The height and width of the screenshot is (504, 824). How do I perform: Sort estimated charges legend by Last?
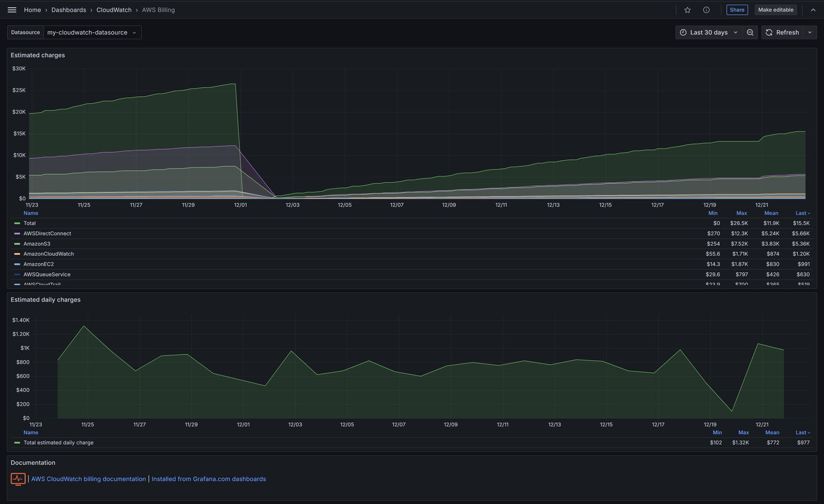803,213
